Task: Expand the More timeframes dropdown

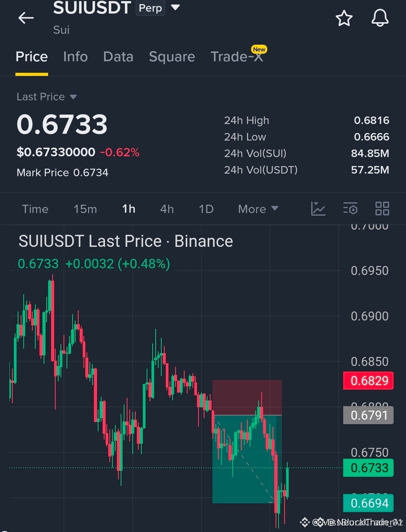Action: pos(258,209)
